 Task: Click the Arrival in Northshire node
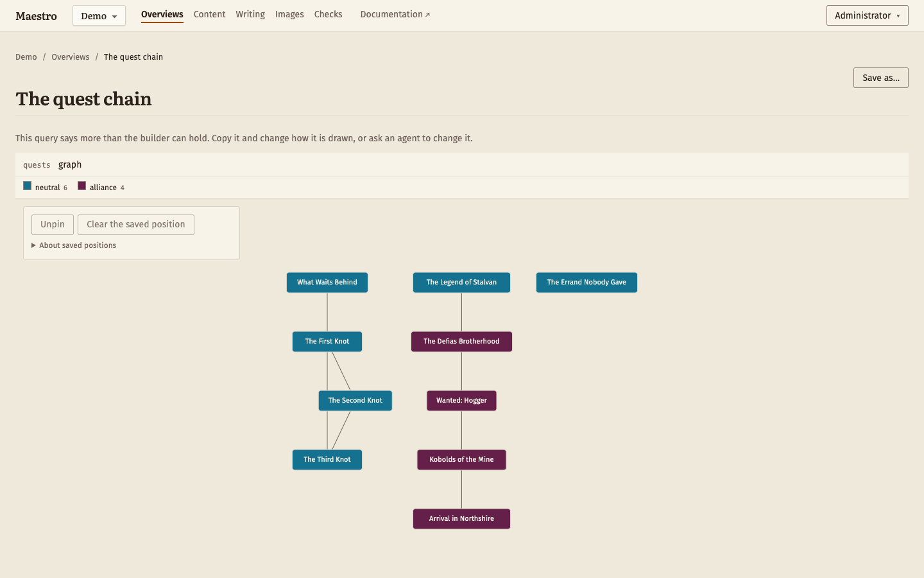pos(461,519)
